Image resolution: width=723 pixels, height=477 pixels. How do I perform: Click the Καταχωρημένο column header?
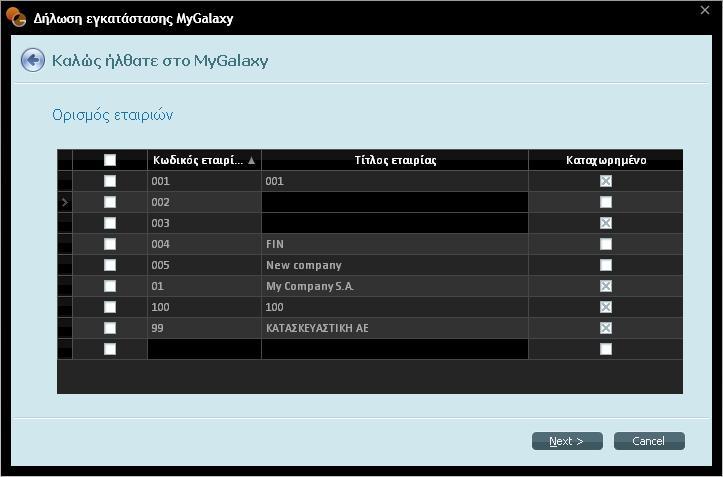[x=605, y=160]
